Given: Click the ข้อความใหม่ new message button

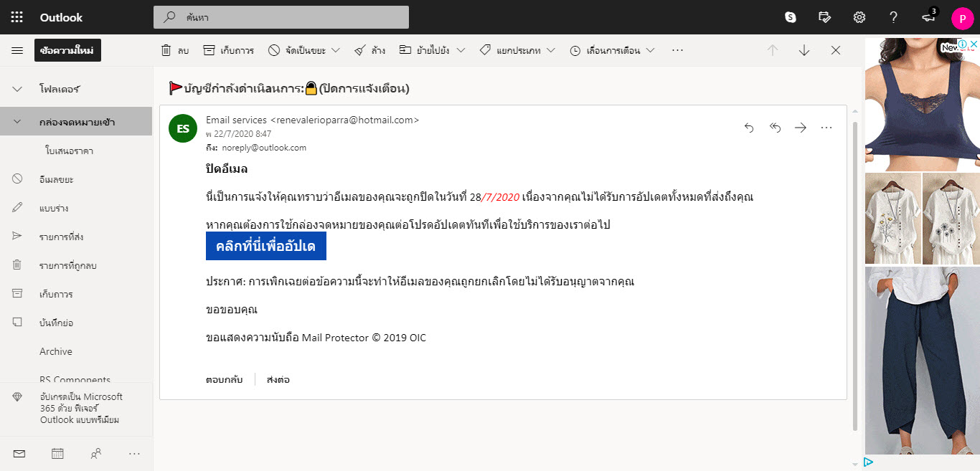Looking at the screenshot, I should 67,50.
